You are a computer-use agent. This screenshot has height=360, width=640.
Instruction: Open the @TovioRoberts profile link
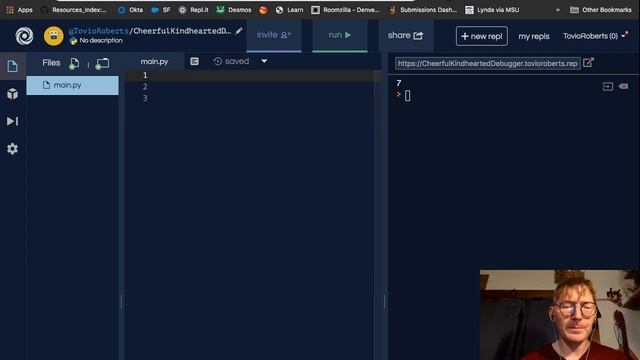coord(98,31)
